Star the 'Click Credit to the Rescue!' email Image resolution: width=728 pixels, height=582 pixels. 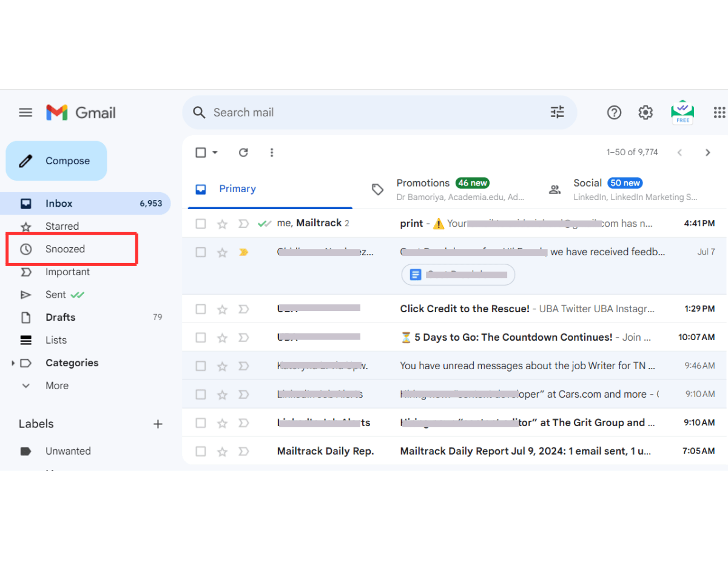pyautogui.click(x=222, y=309)
